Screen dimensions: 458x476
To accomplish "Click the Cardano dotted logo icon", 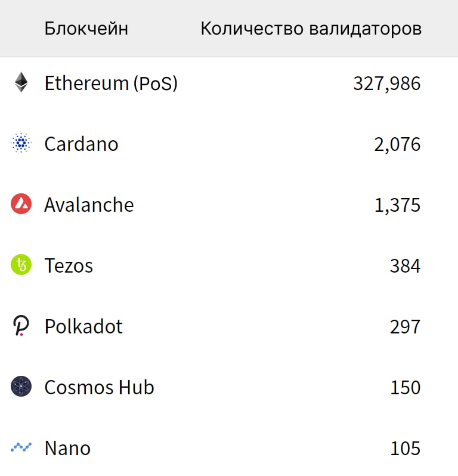I will point(21,144).
